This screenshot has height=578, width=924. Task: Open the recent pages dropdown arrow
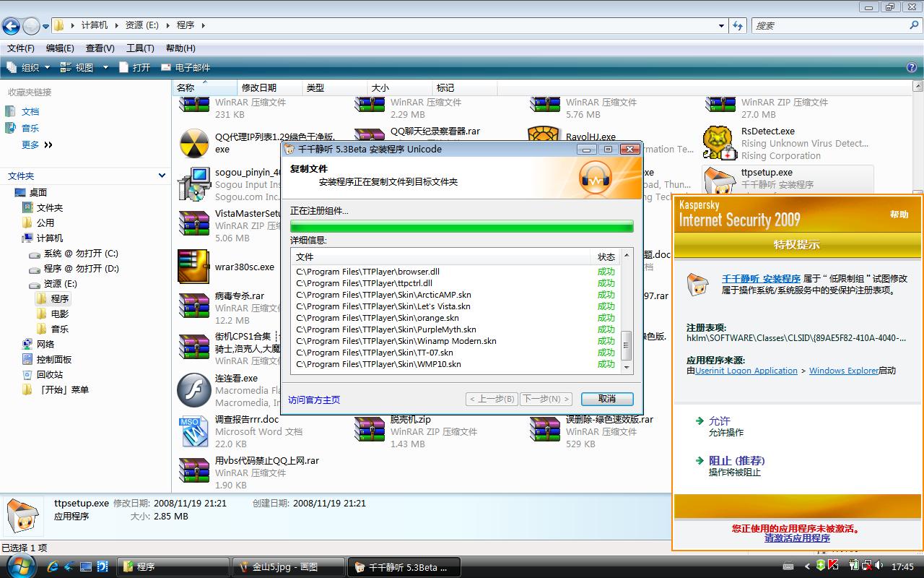[46, 27]
